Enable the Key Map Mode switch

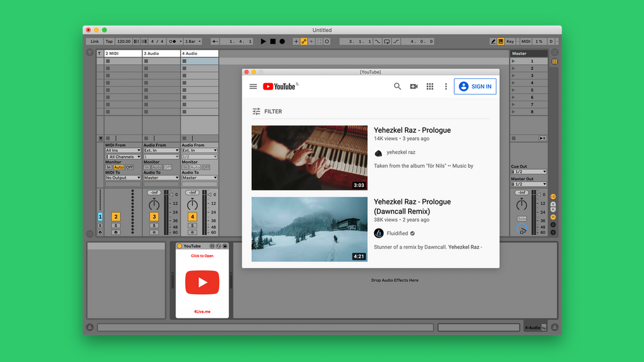[x=510, y=42]
